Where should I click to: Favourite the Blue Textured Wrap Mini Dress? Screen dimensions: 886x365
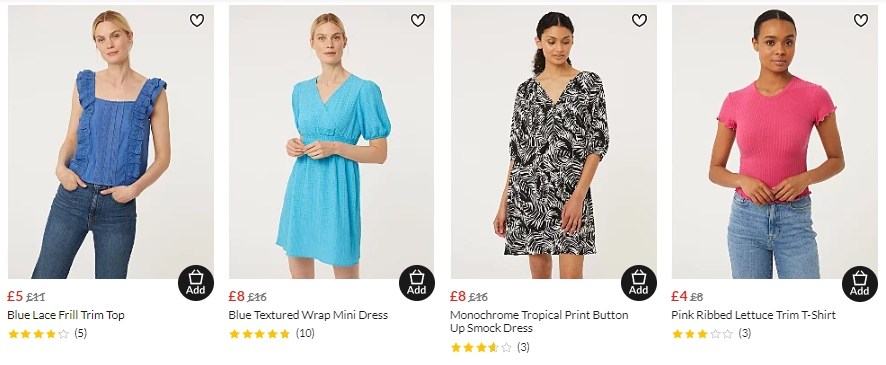(418, 20)
